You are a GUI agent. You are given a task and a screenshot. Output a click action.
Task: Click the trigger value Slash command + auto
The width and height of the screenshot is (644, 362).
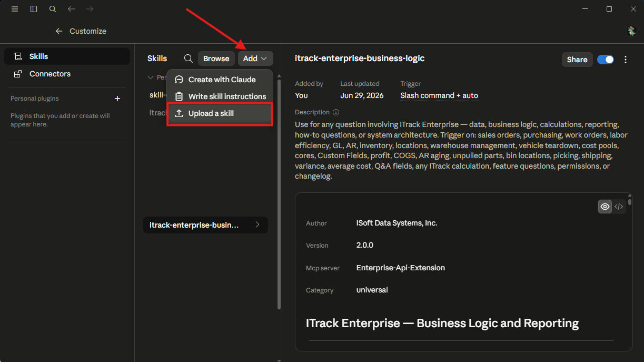coord(439,95)
